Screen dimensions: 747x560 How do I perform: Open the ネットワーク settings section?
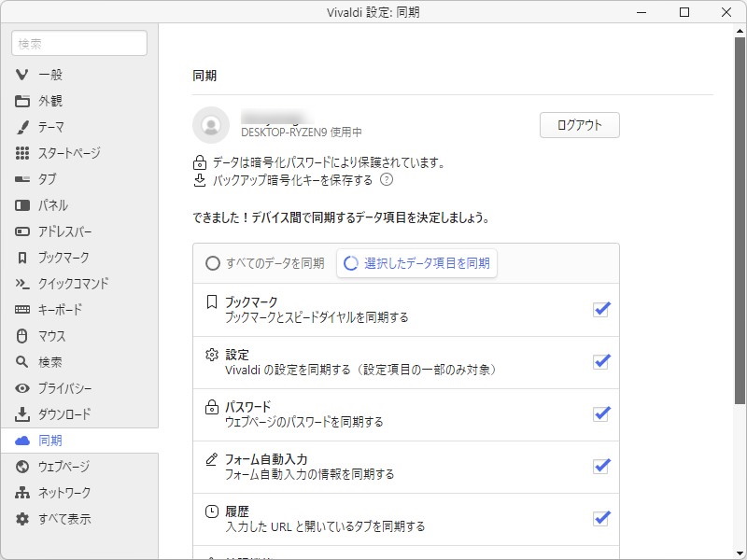coord(21,493)
